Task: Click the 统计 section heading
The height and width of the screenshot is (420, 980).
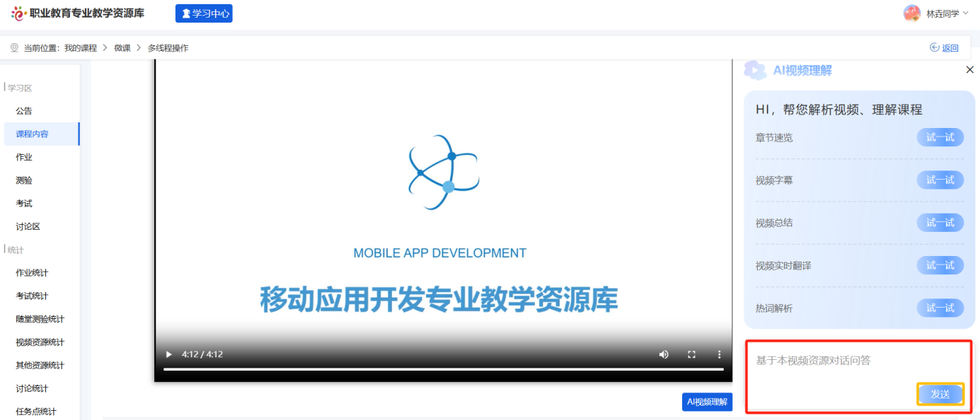Action: tap(16, 250)
